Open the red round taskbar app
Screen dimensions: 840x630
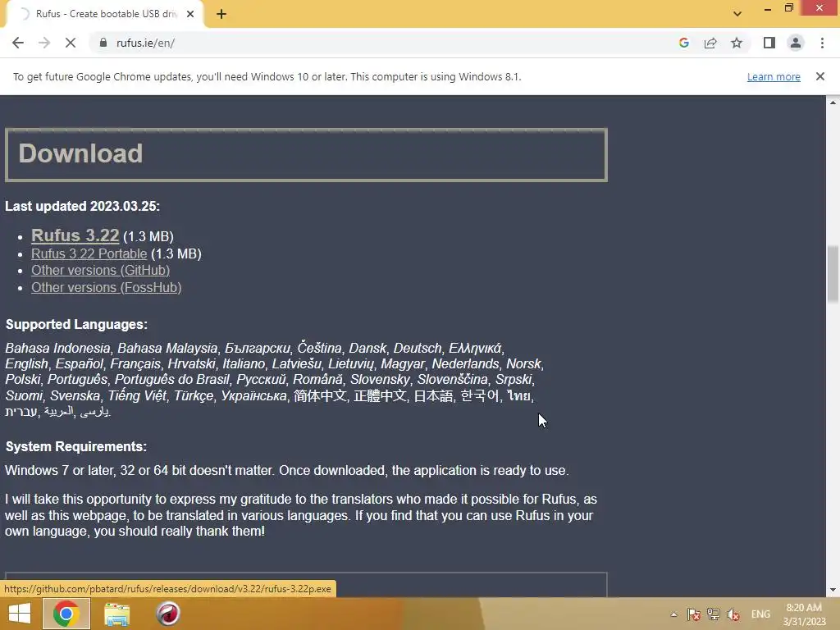point(167,614)
